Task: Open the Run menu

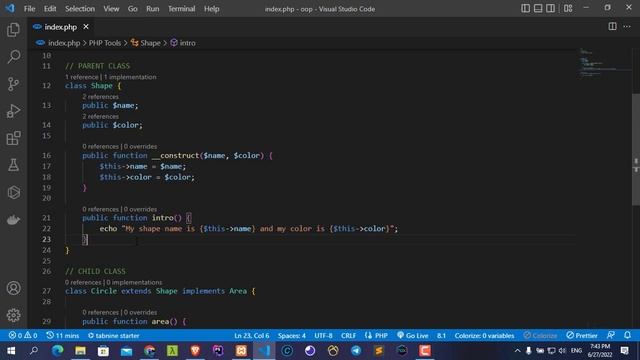Action: pyautogui.click(x=153, y=9)
